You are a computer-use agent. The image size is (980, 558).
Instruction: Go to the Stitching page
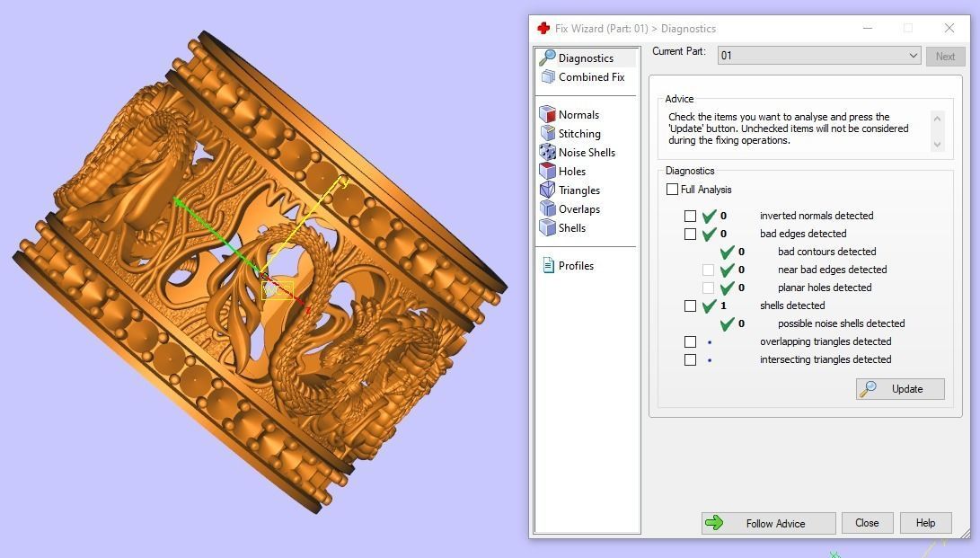(579, 134)
